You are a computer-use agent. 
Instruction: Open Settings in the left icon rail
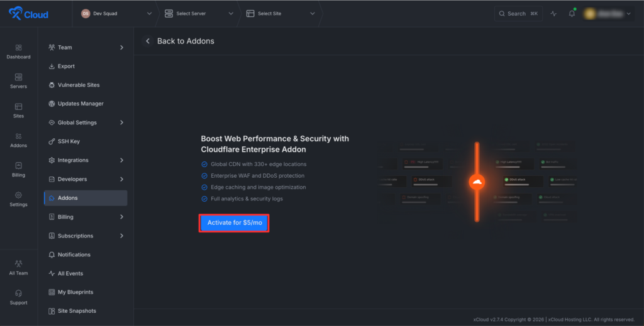point(18,199)
